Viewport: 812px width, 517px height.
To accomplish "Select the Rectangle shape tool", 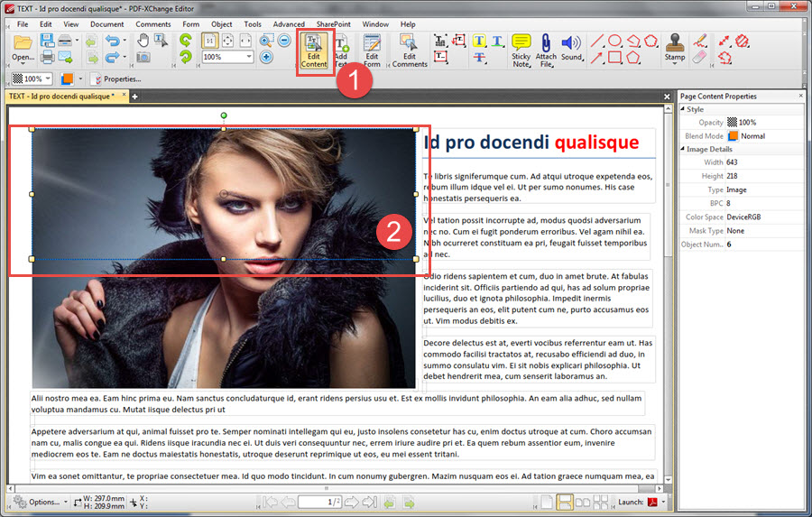I will (x=614, y=58).
